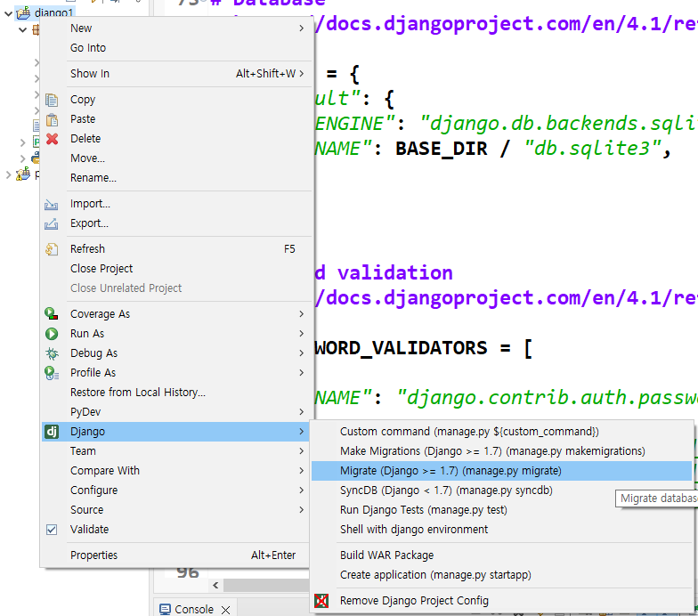Choose Move... in the context menu

coord(174,158)
